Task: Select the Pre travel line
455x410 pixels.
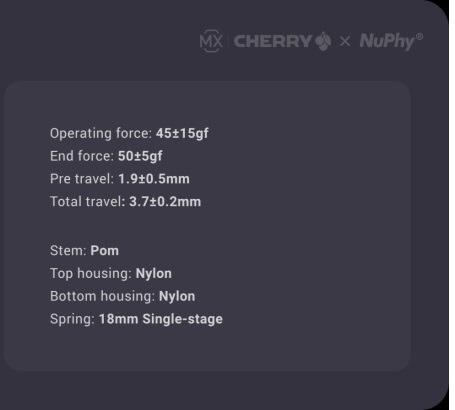Action: click(x=120, y=179)
